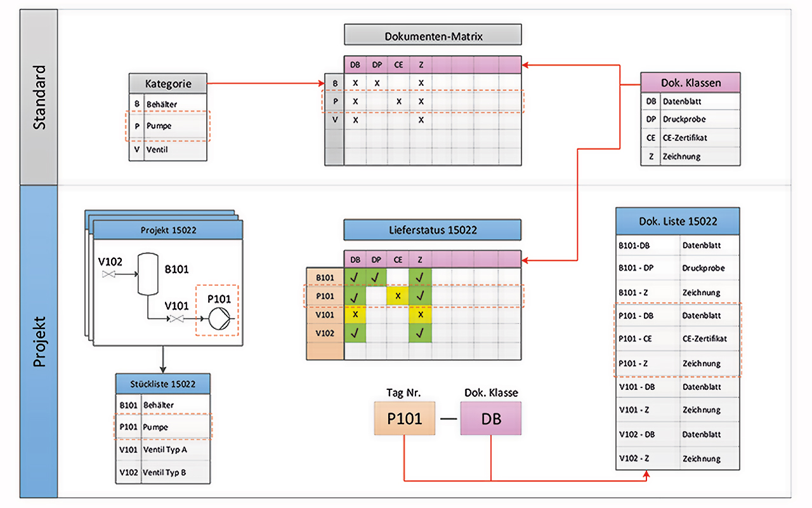
Task: Toggle the green checkmark for B101 under DP
Action: pyautogui.click(x=376, y=277)
